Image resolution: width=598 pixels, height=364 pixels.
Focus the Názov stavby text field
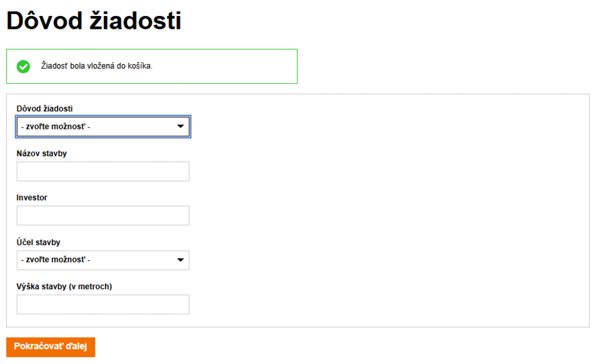coord(103,171)
